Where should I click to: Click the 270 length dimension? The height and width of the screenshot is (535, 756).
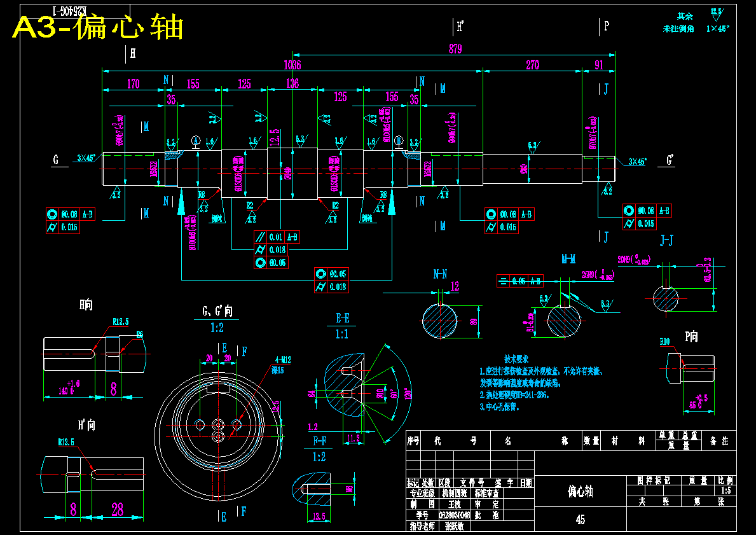(532, 65)
